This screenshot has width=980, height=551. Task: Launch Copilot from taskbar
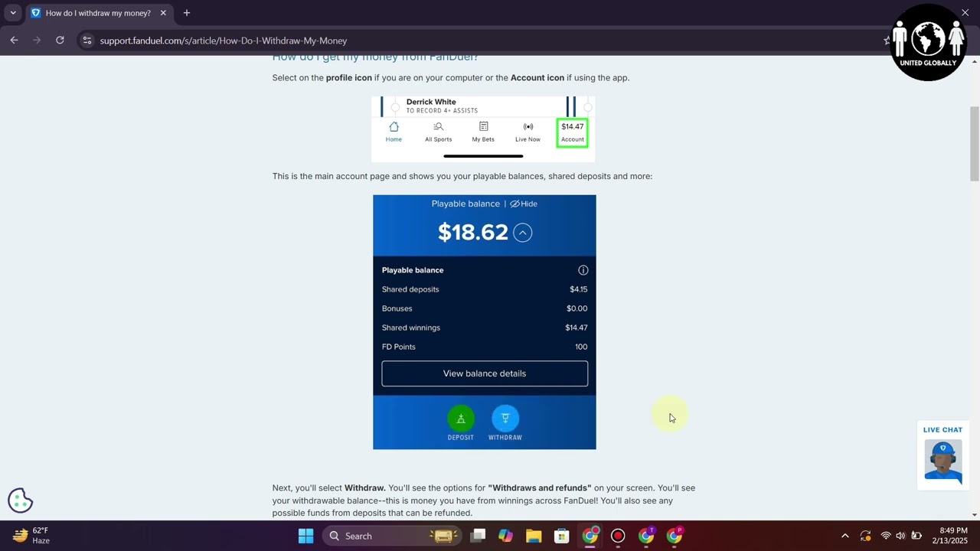pos(505,536)
